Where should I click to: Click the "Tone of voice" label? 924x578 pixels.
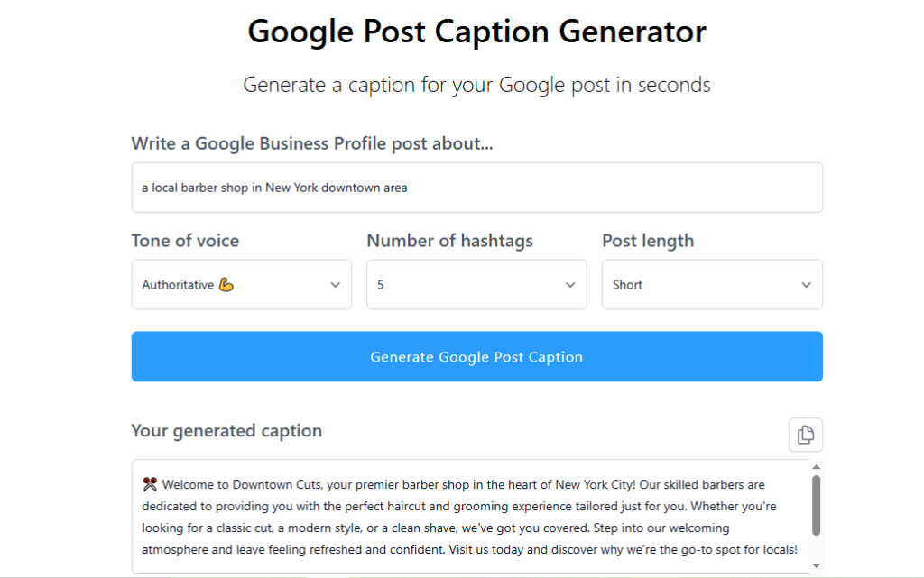coord(185,241)
